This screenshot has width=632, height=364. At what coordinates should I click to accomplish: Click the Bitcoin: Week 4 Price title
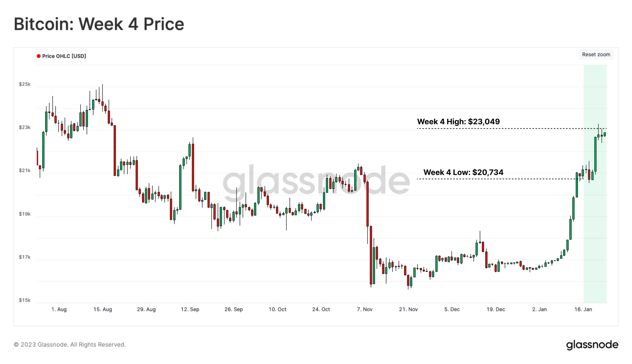(x=99, y=24)
